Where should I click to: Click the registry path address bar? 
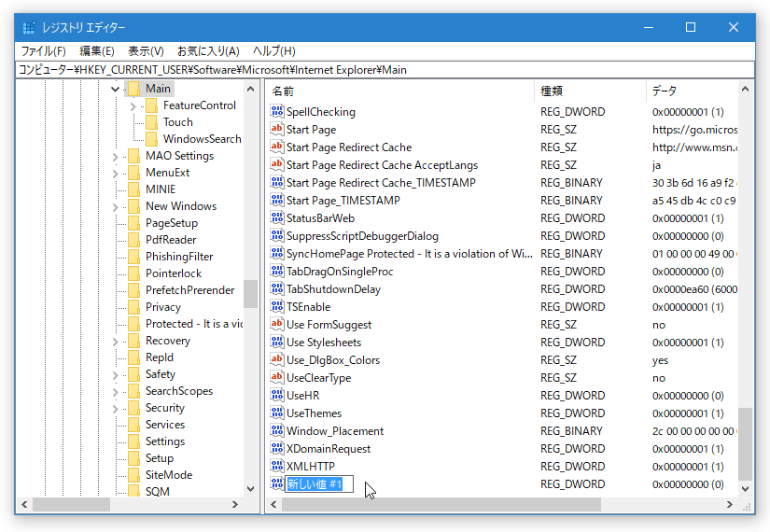[385, 70]
